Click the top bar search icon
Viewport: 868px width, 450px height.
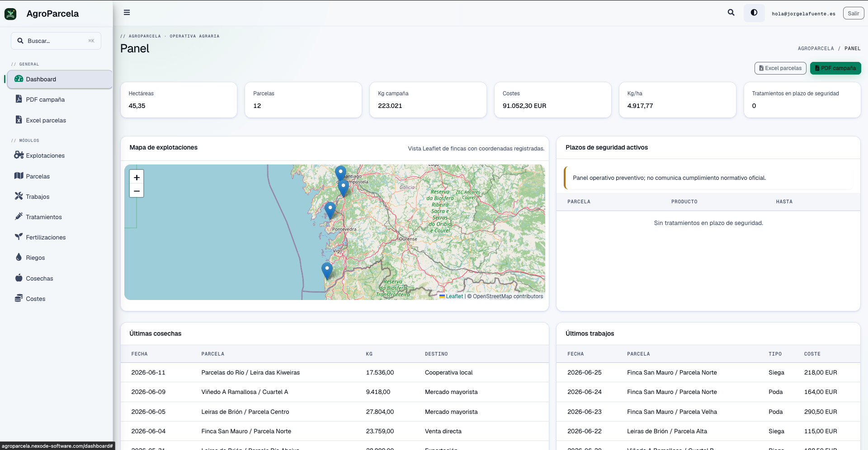click(x=731, y=13)
